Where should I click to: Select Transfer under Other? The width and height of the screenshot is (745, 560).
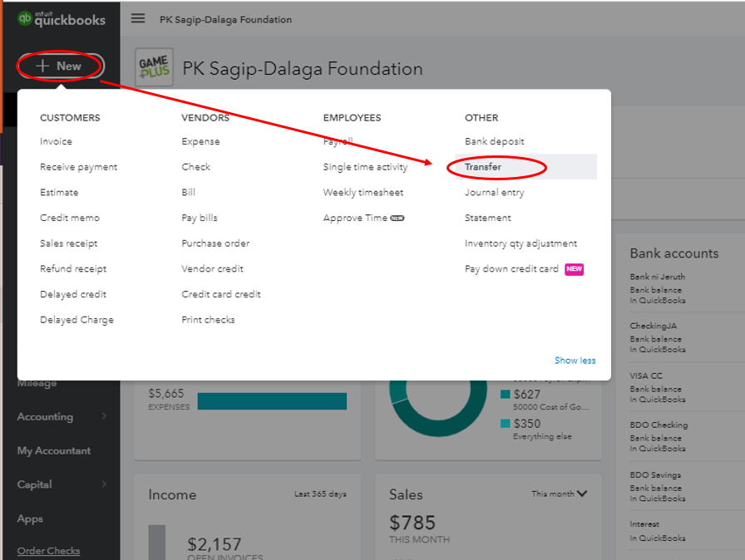click(x=525, y=166)
